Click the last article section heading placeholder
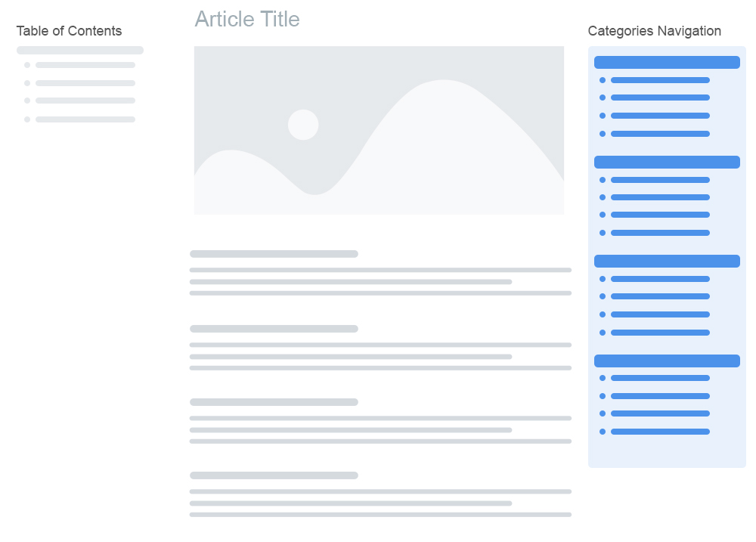Screen dimensions: 756x542 pos(274,475)
